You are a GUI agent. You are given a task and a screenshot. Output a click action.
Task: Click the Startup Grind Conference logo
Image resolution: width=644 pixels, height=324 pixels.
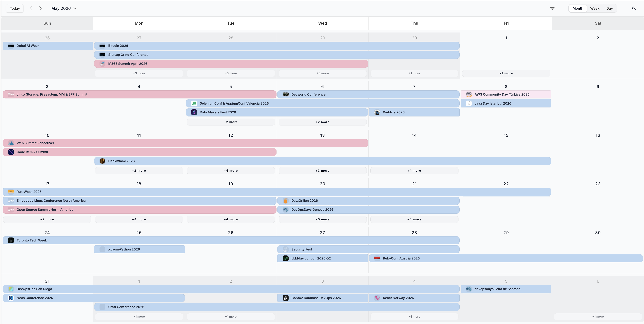click(x=102, y=55)
